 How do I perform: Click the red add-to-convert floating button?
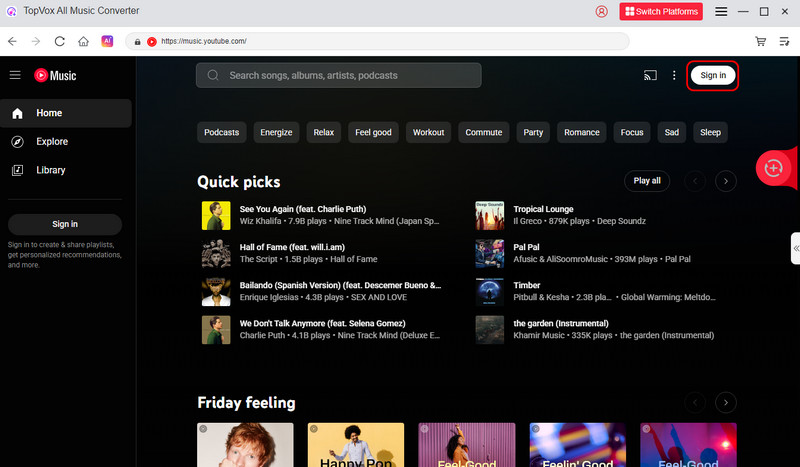tap(772, 168)
